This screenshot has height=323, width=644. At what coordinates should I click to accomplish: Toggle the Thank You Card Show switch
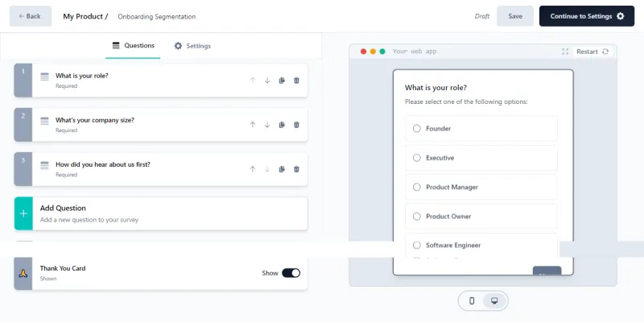291,273
